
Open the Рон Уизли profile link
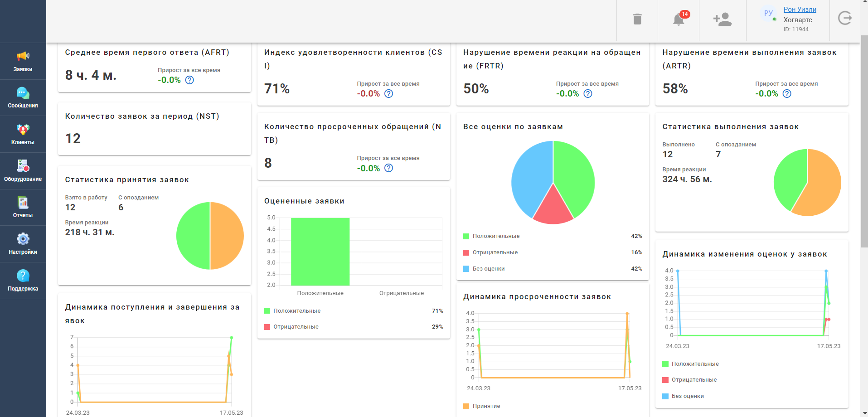(x=800, y=10)
